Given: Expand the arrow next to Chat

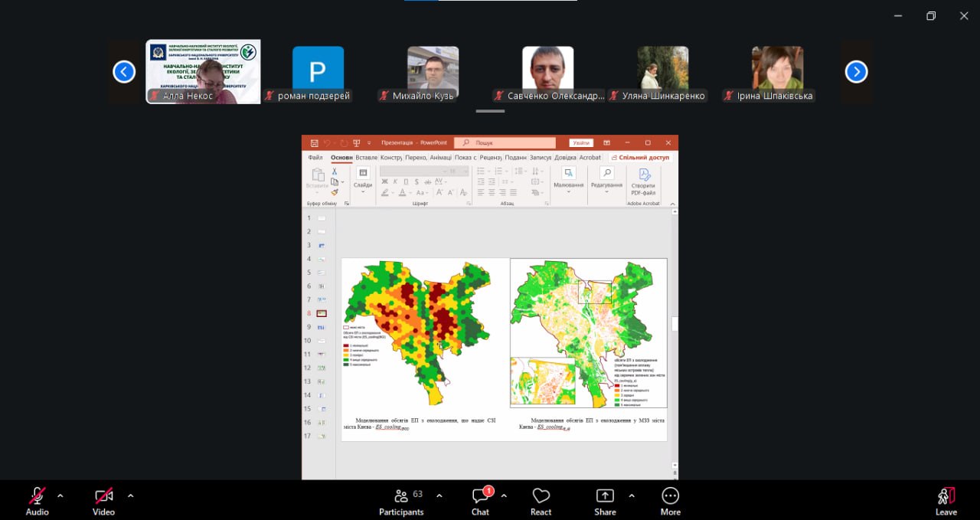Looking at the screenshot, I should [x=504, y=495].
